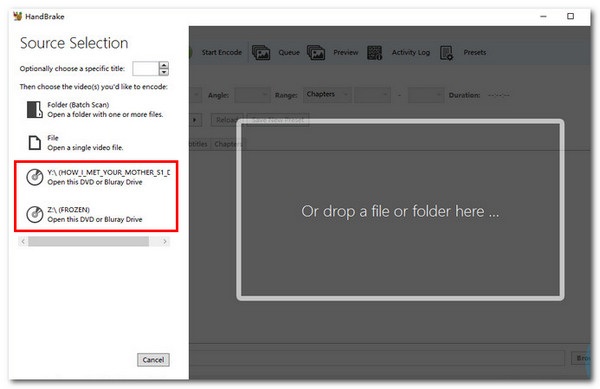Open the Queue icon in toolbar
Screen dimensions: 600x389
pyautogui.click(x=261, y=52)
